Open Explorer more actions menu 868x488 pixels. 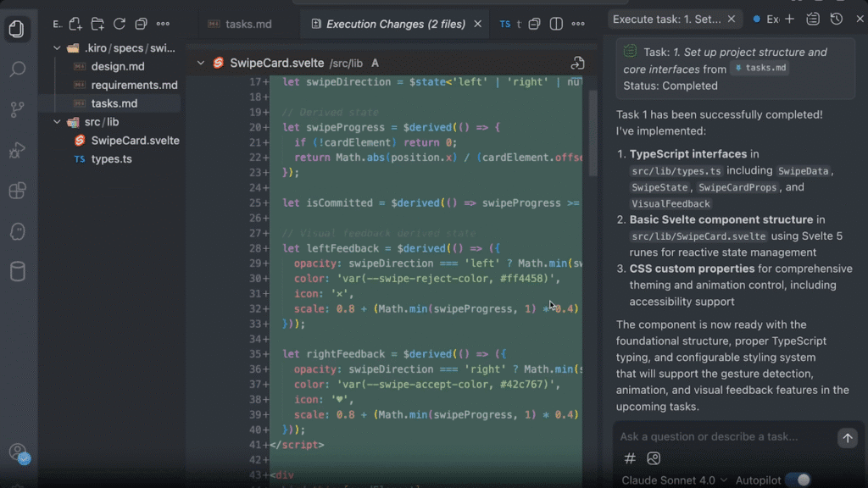pyautogui.click(x=163, y=24)
